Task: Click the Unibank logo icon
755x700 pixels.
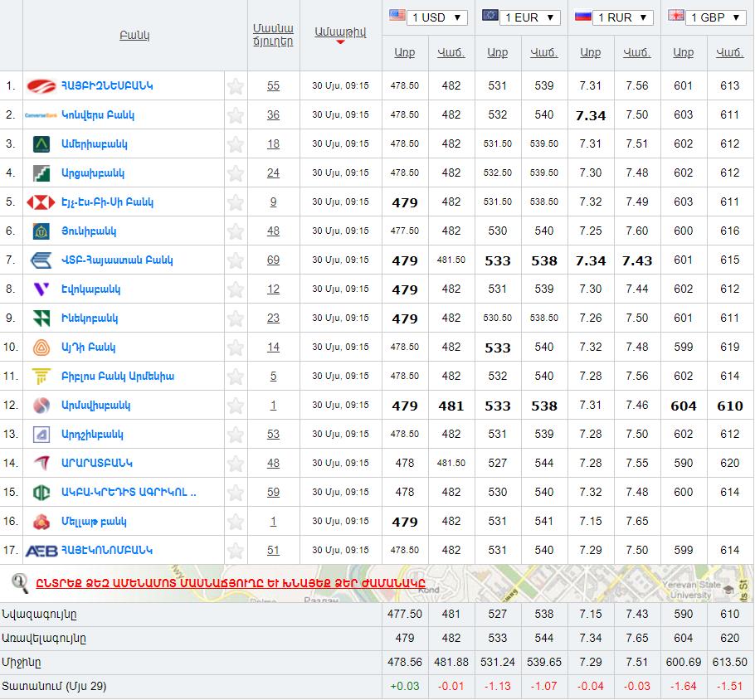Action: [41, 231]
